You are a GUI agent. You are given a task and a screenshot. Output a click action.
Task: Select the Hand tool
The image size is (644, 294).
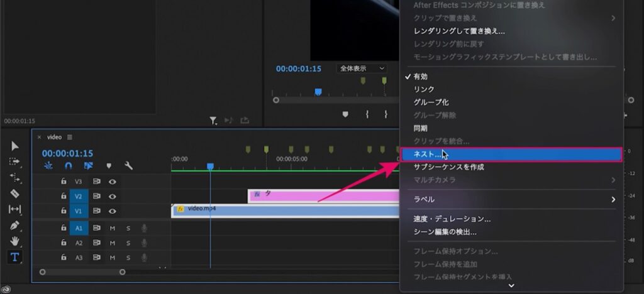[x=15, y=241]
